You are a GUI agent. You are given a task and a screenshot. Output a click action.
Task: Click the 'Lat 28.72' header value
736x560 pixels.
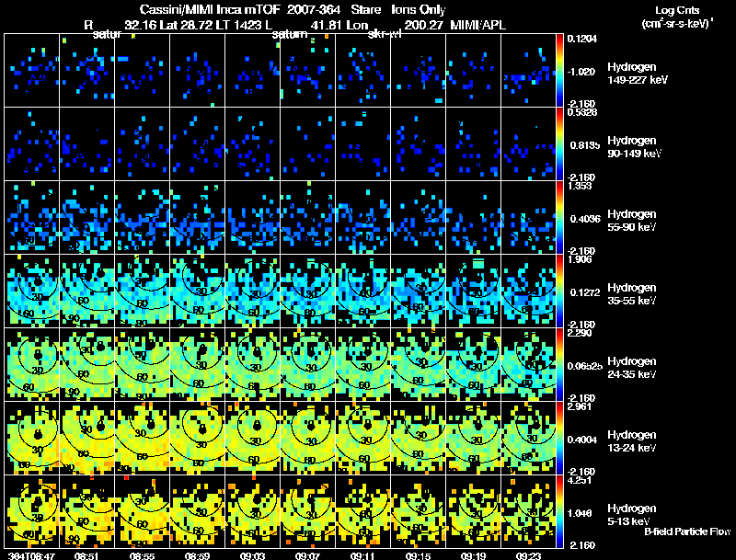(x=187, y=25)
